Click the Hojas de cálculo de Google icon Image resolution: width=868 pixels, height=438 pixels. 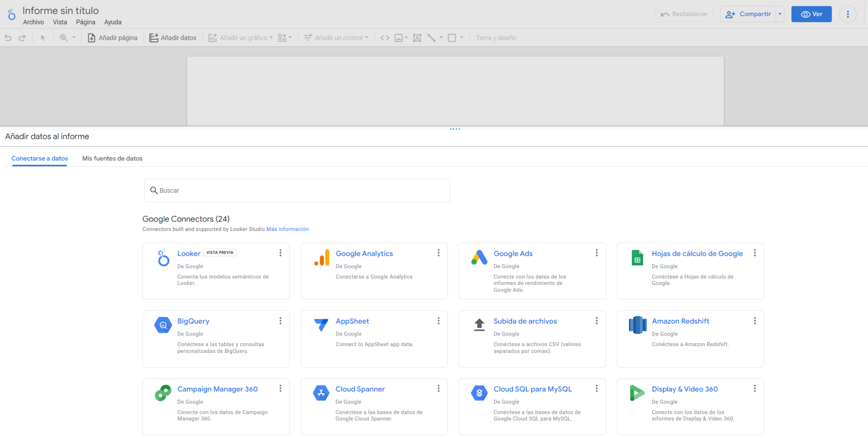tap(637, 258)
